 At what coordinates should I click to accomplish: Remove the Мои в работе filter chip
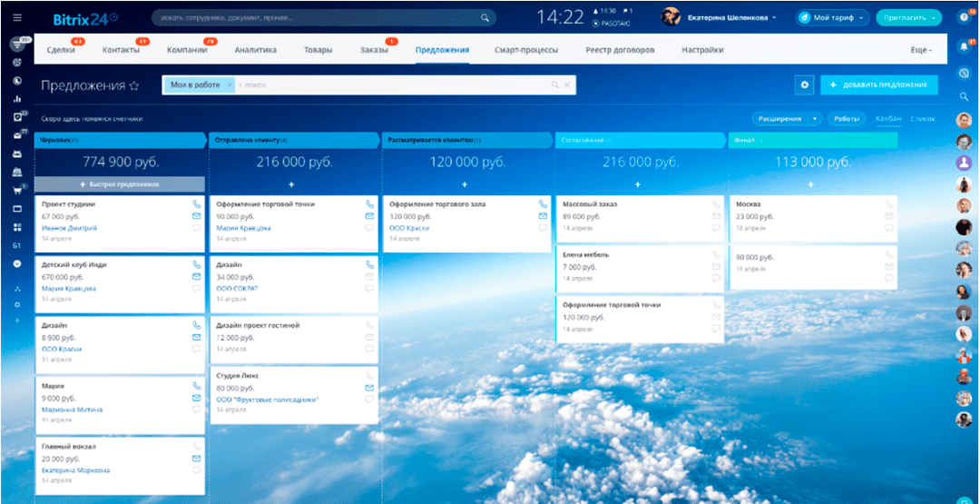pos(230,84)
